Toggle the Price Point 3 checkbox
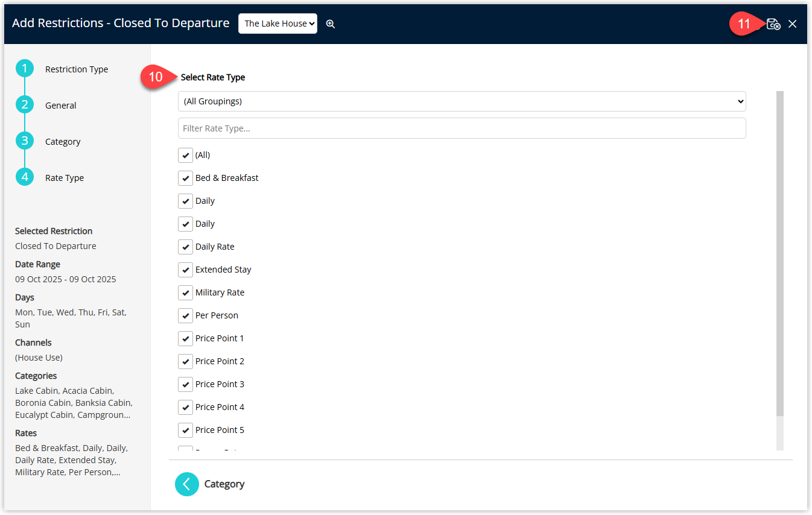The width and height of the screenshot is (812, 515). click(185, 384)
